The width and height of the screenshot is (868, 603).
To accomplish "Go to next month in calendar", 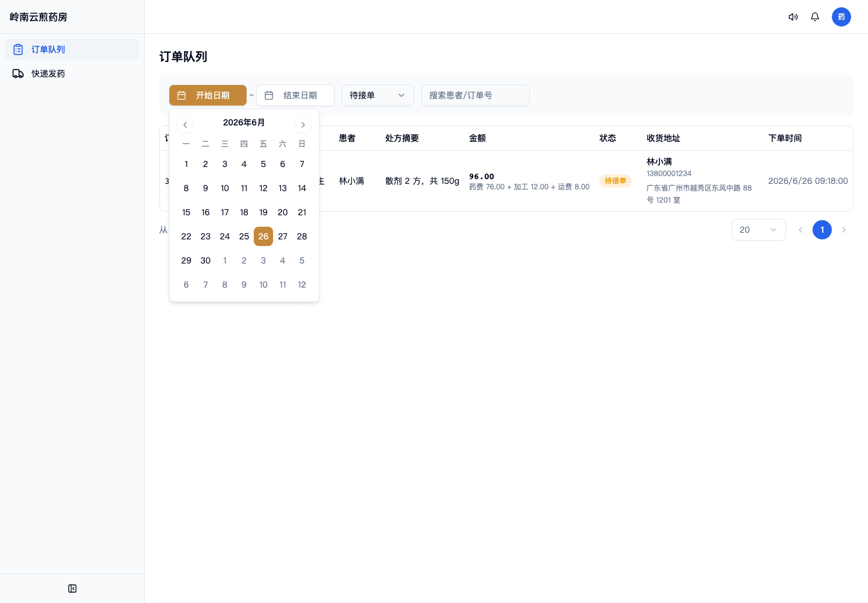I will click(303, 125).
